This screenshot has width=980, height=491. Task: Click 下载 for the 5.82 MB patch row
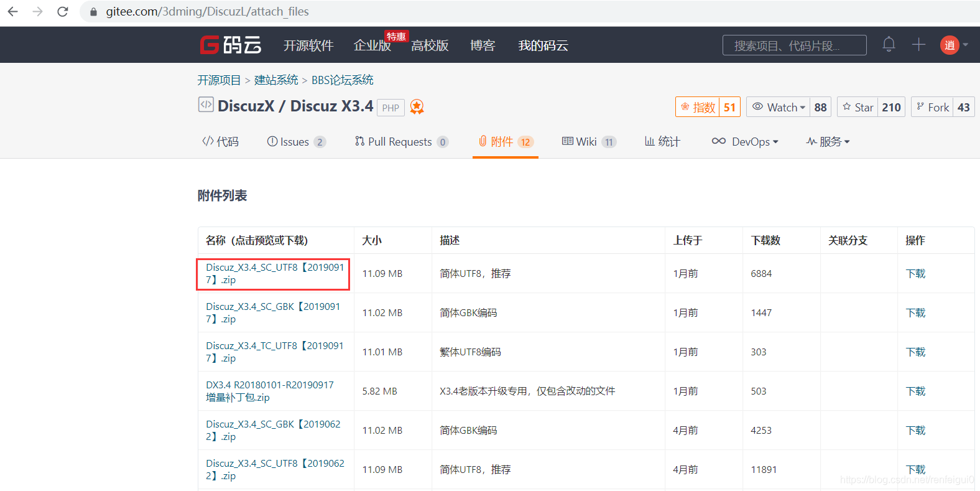(915, 391)
